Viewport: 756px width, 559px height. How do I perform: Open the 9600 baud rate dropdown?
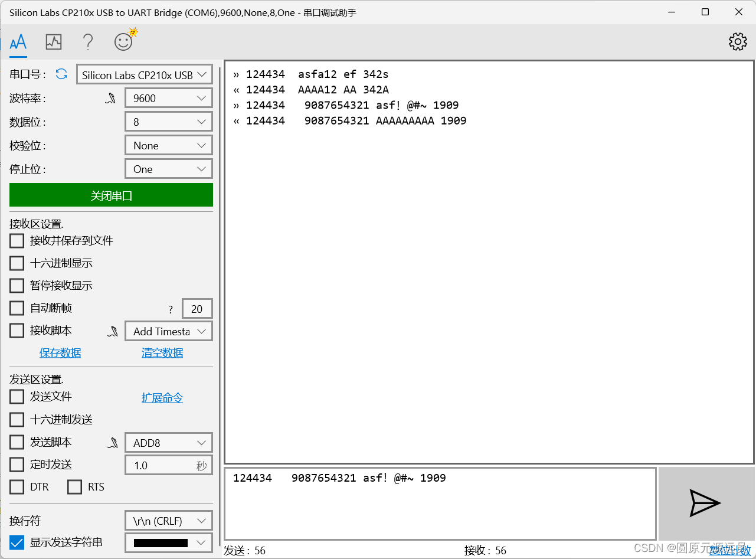point(169,98)
